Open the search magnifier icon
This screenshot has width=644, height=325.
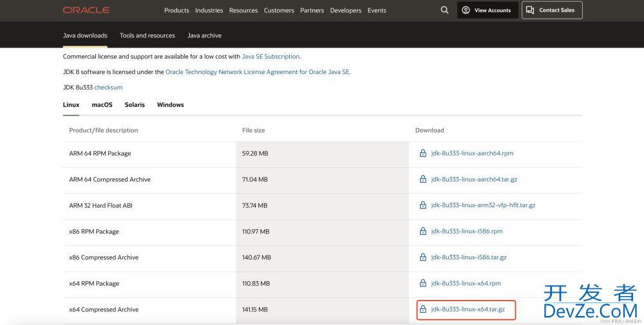(444, 10)
